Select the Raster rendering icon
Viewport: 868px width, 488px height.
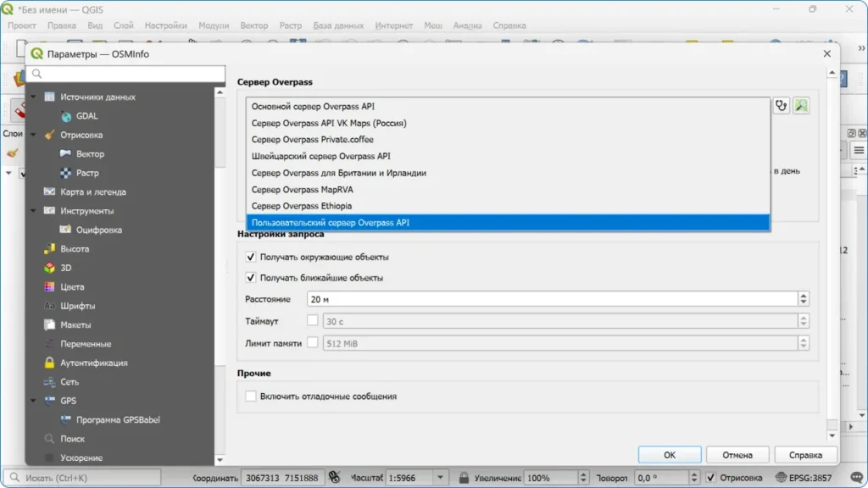66,173
